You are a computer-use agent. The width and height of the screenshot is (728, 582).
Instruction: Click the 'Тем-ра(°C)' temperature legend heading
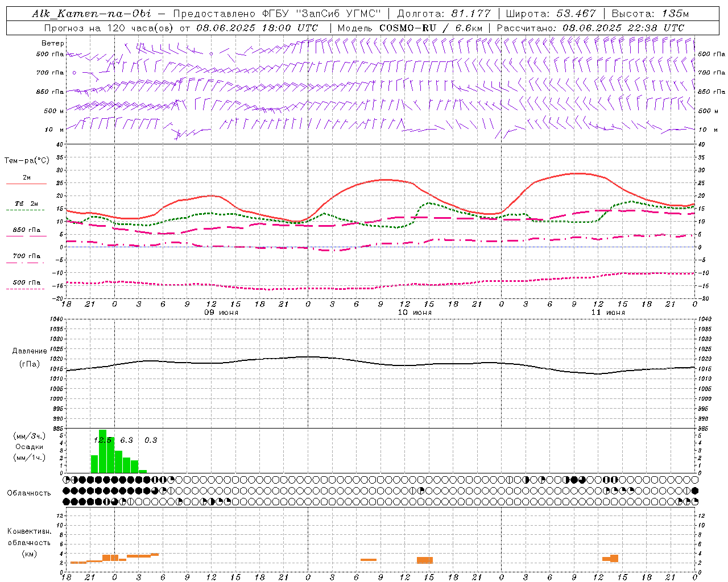tap(27, 161)
